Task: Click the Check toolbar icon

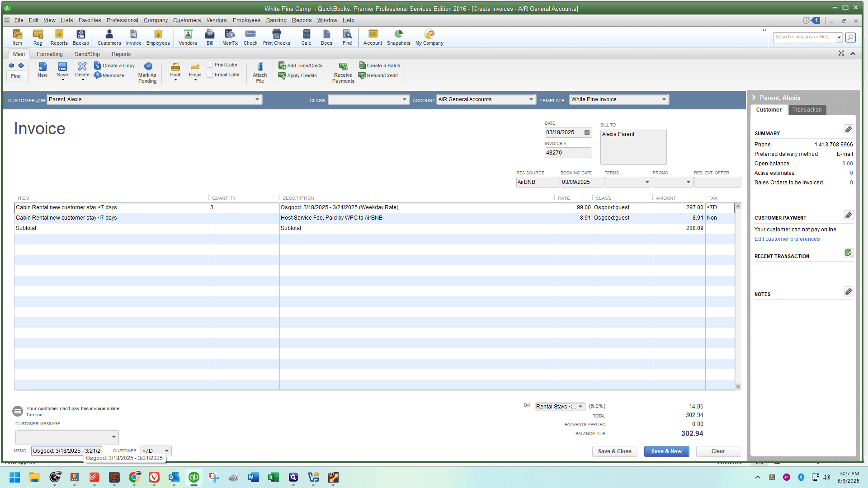Action: [x=250, y=37]
